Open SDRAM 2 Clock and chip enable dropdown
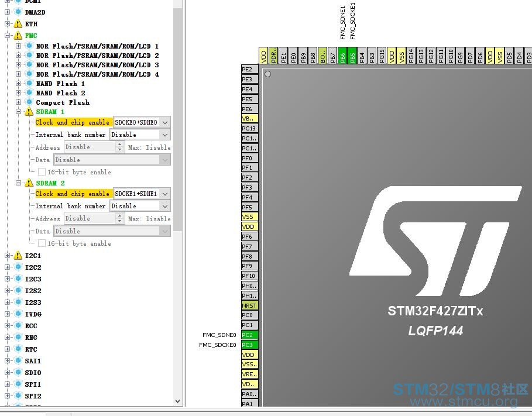This screenshot has width=532, height=416. coord(165,194)
